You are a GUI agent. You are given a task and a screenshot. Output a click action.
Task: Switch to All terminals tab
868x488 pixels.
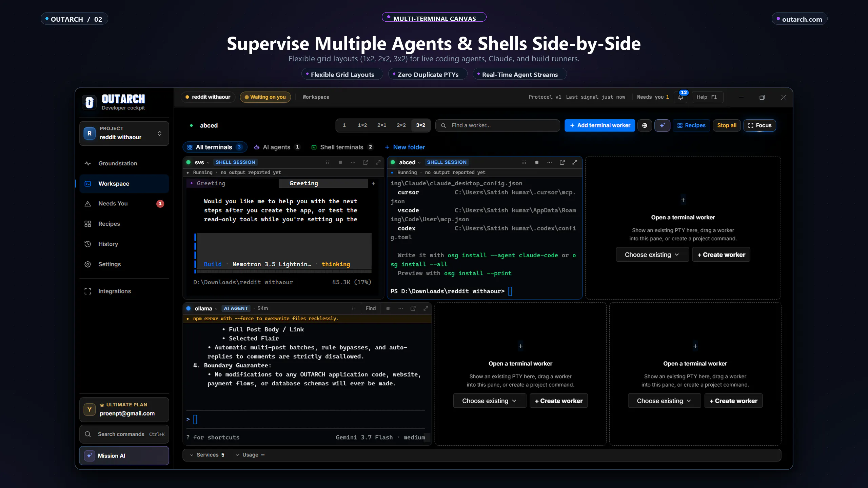(x=215, y=147)
